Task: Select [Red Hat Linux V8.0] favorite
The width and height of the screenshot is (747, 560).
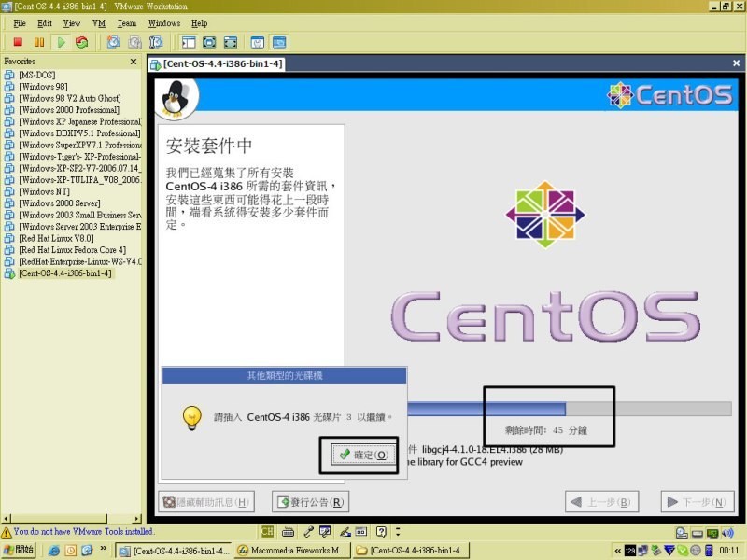Action: pos(56,239)
